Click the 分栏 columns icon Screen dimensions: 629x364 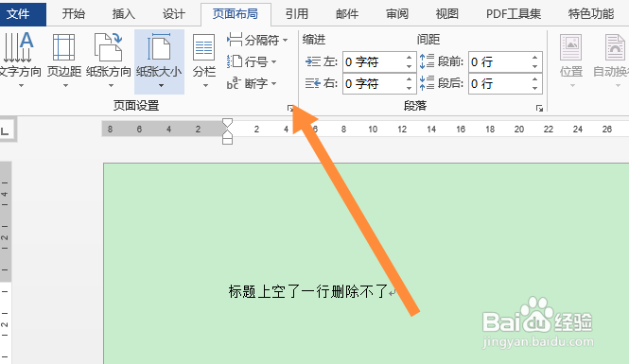[x=204, y=47]
